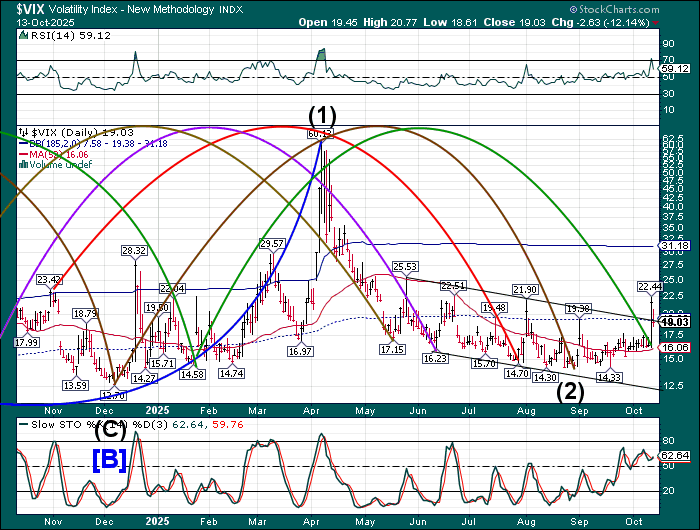
Task: Click the wave (2) label near September
Action: [x=571, y=391]
